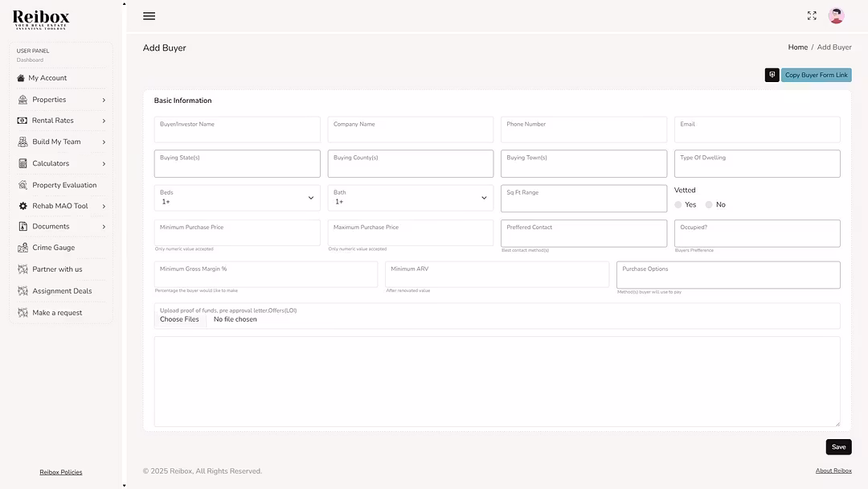Click the black icon beside Copy Buyer Form Link

[772, 75]
